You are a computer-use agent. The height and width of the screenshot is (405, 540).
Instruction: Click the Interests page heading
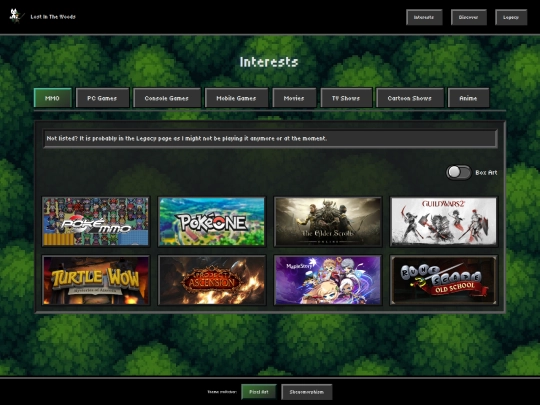click(269, 62)
